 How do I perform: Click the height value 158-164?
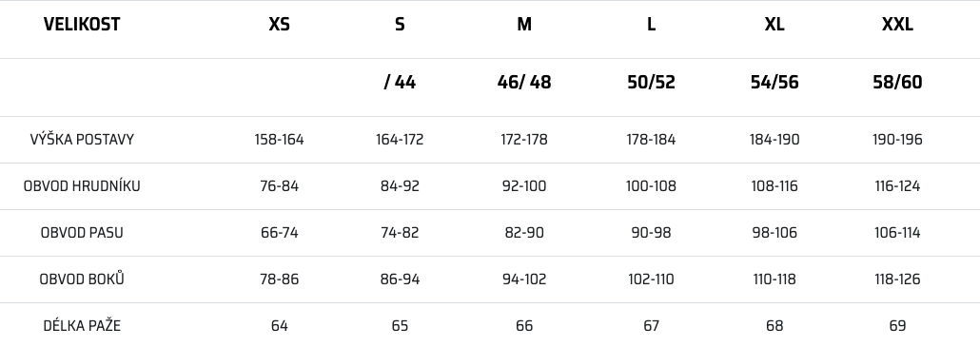280,140
